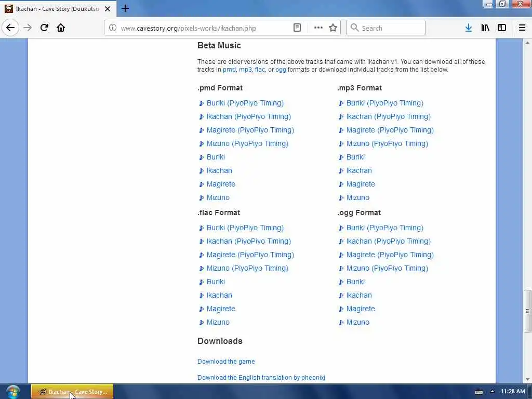Viewport: 532px width, 399px height.
Task: Click the keyboard icon in system tray
Action: tap(479, 392)
